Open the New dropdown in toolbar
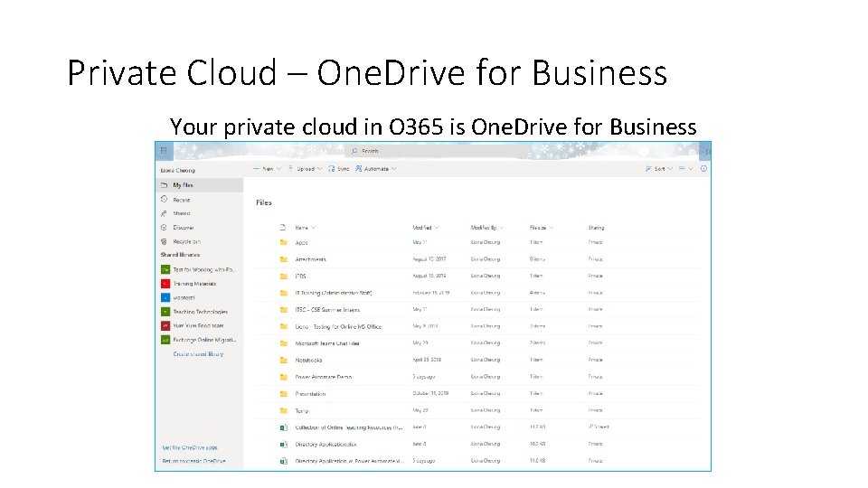 tap(268, 169)
